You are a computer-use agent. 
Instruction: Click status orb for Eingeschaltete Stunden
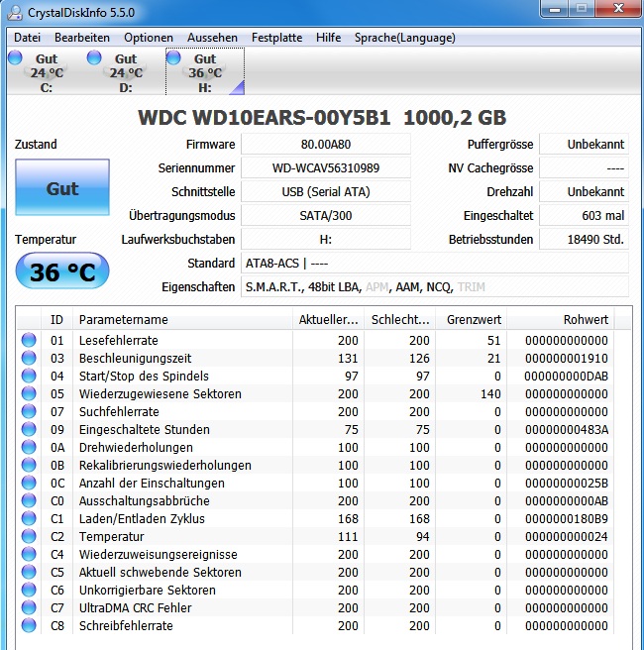[29, 429]
